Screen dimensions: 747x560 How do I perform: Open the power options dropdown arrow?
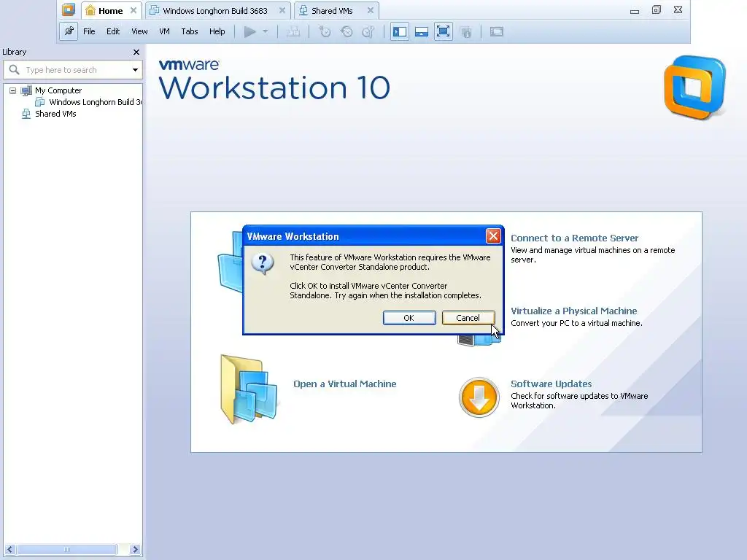266,32
